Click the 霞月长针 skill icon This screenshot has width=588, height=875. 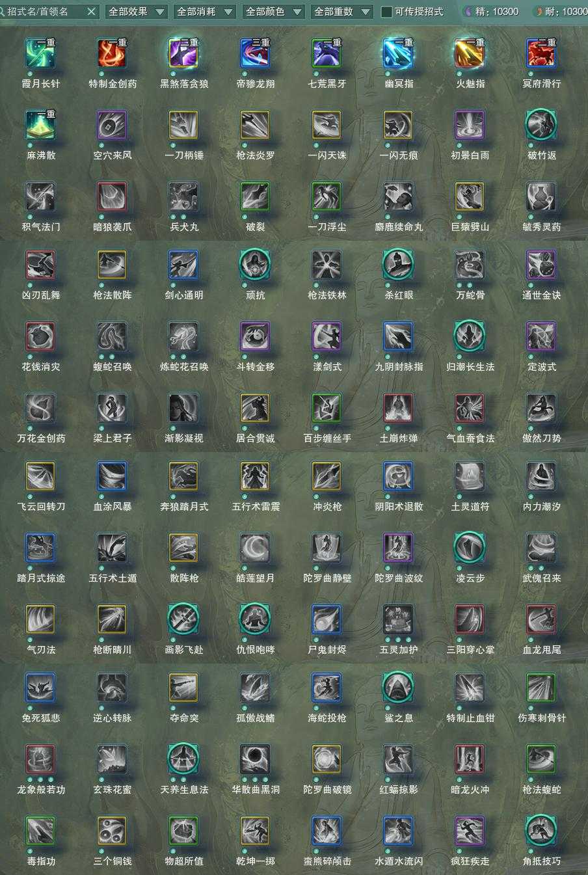coord(40,53)
